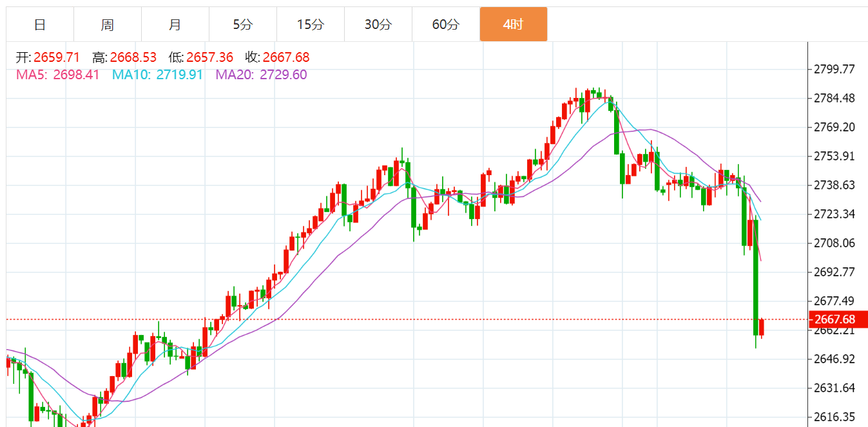Click the 2631.64 price axis label
868x427 pixels.
(x=834, y=388)
